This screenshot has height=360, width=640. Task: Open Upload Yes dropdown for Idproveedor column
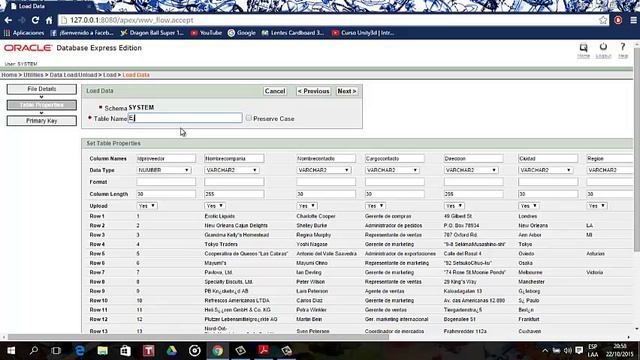(147, 206)
